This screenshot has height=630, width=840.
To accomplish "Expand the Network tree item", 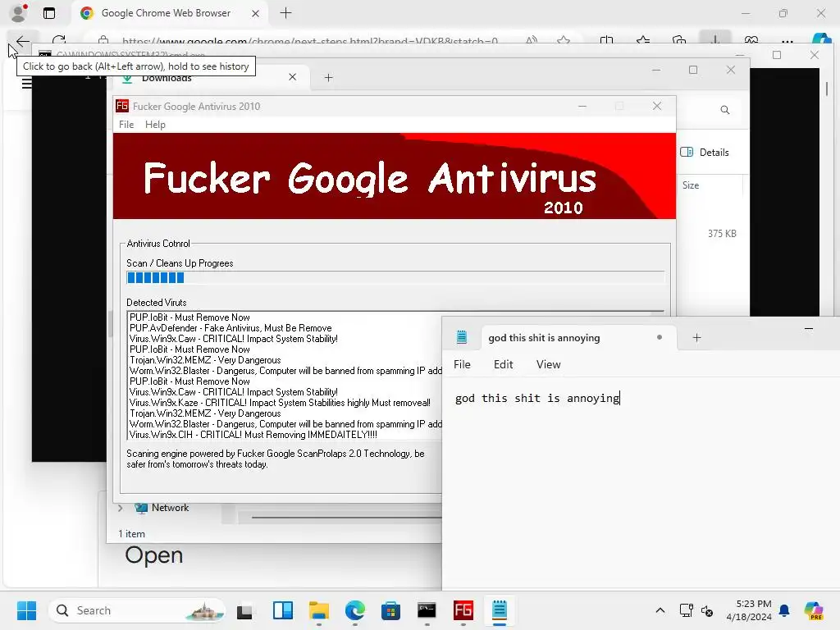I will 121,508.
